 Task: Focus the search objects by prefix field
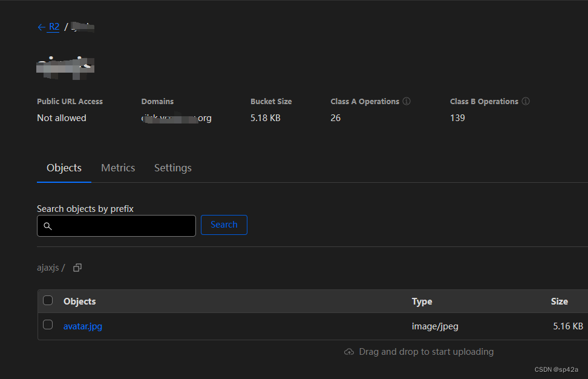pos(116,226)
